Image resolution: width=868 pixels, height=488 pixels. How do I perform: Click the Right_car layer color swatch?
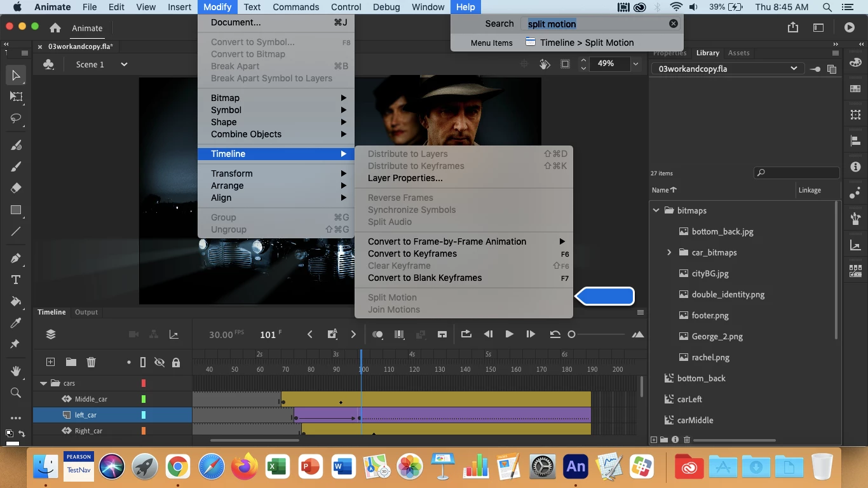144,431
